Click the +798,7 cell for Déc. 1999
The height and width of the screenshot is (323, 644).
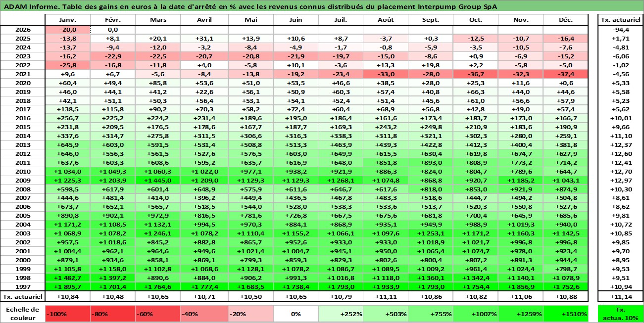[x=566, y=270]
